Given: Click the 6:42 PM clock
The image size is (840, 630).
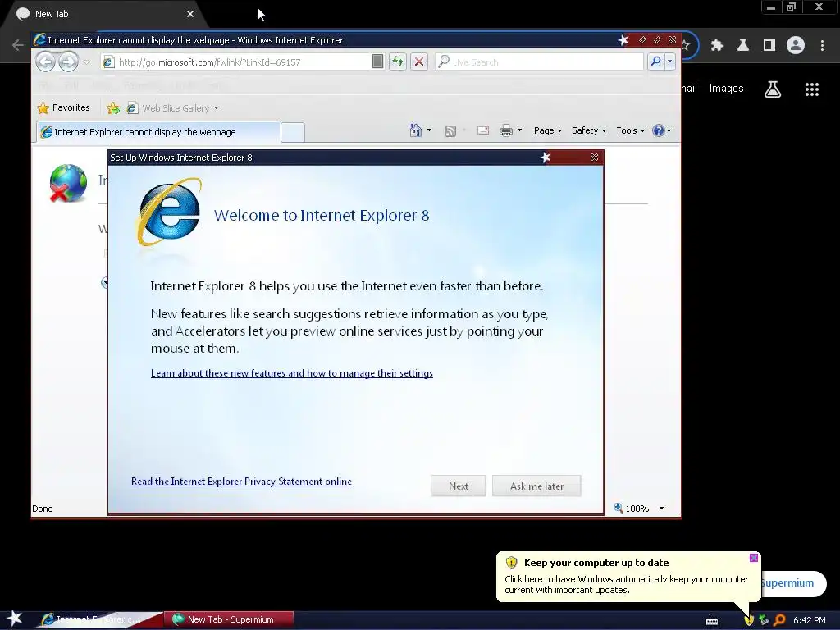Looking at the screenshot, I should 809,620.
